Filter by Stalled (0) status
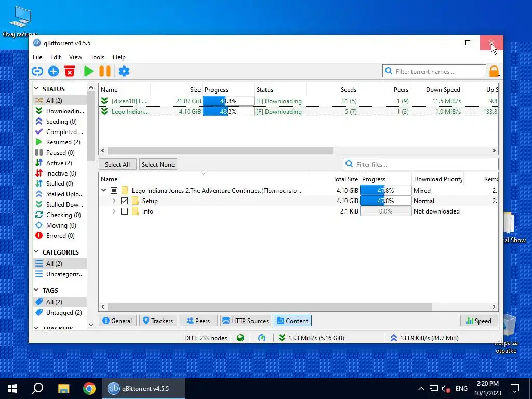This screenshot has height=399, width=532. tap(60, 183)
